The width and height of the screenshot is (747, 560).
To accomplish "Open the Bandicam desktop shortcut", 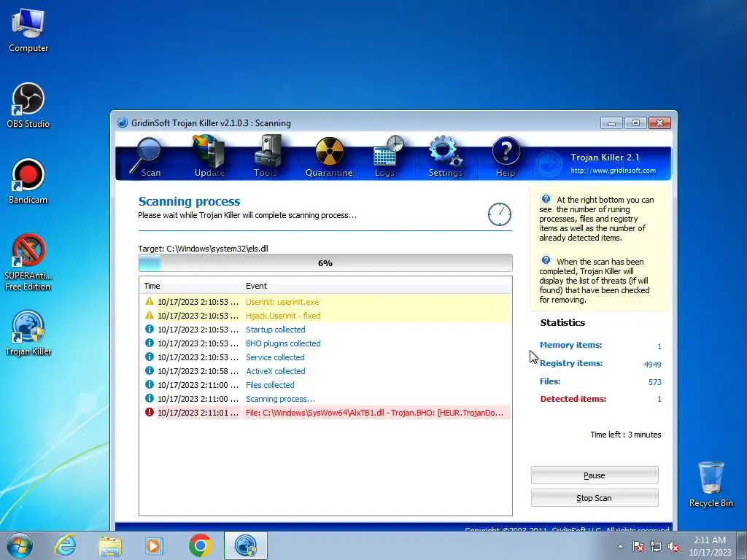I will (x=28, y=182).
